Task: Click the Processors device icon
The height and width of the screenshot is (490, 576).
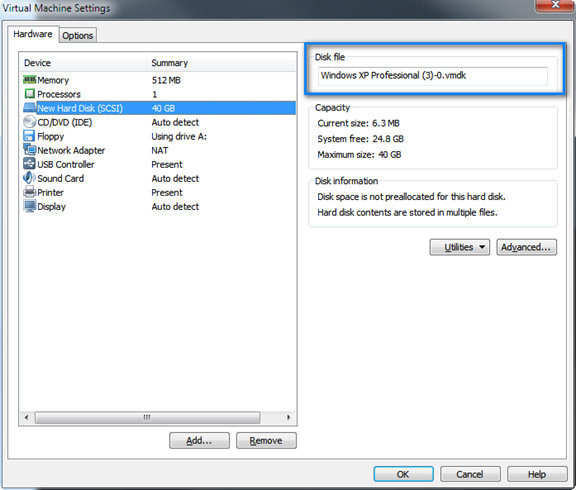Action: pos(29,94)
